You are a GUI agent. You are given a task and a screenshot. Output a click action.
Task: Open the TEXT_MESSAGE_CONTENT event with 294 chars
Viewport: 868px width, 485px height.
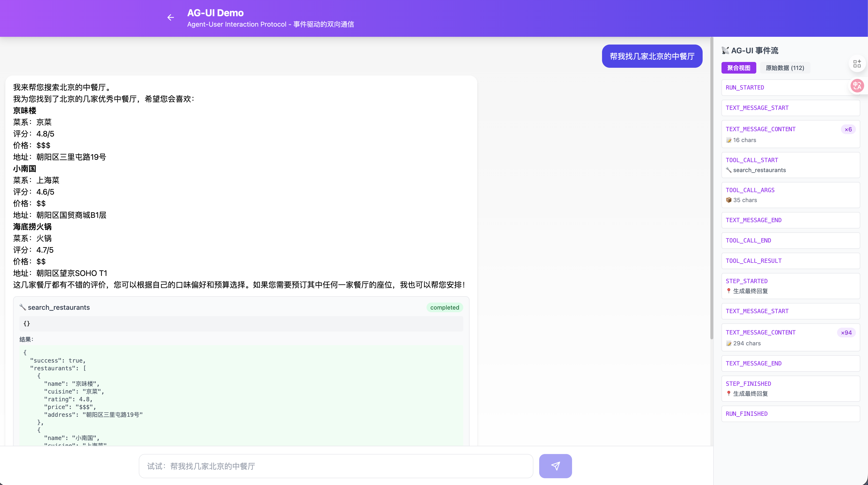(x=790, y=338)
